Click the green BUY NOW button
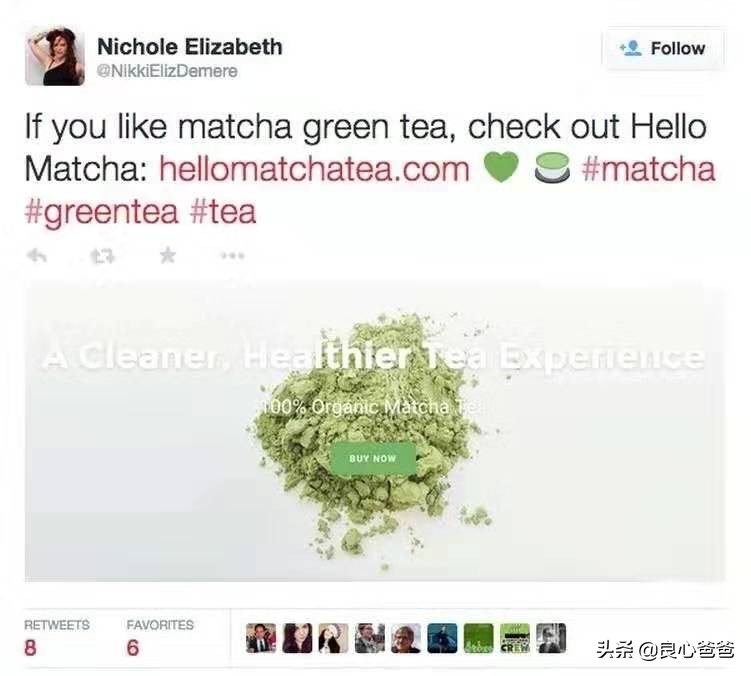751x676 pixels. 373,458
